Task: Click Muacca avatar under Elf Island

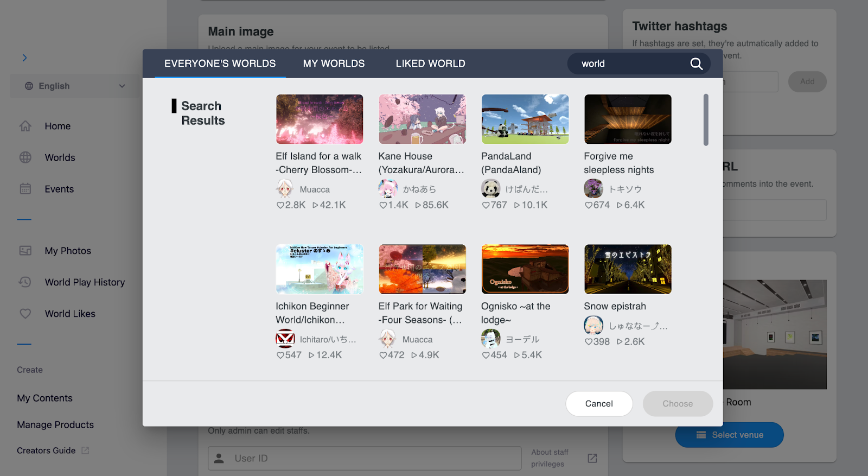Action: (285, 189)
